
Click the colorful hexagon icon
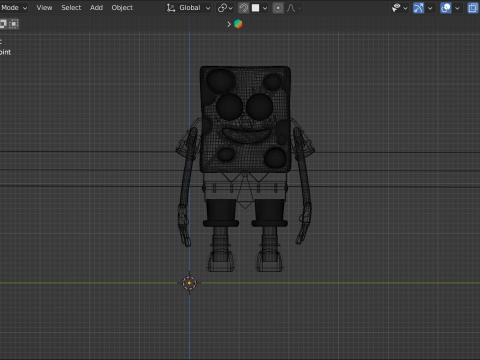click(238, 24)
